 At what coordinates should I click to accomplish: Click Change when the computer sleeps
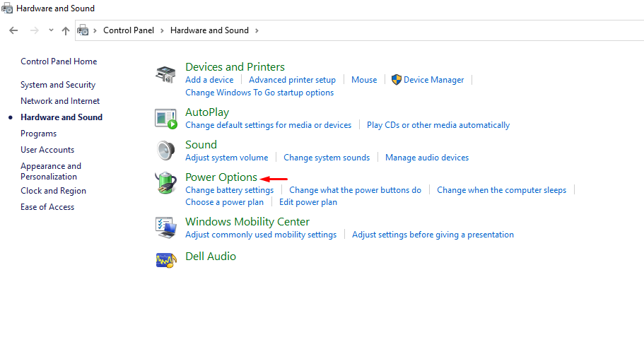tap(501, 189)
